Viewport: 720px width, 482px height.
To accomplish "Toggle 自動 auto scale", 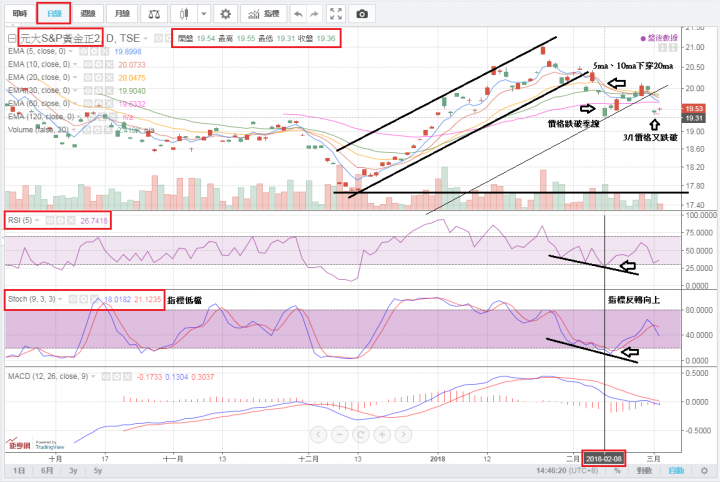I will 676,471.
